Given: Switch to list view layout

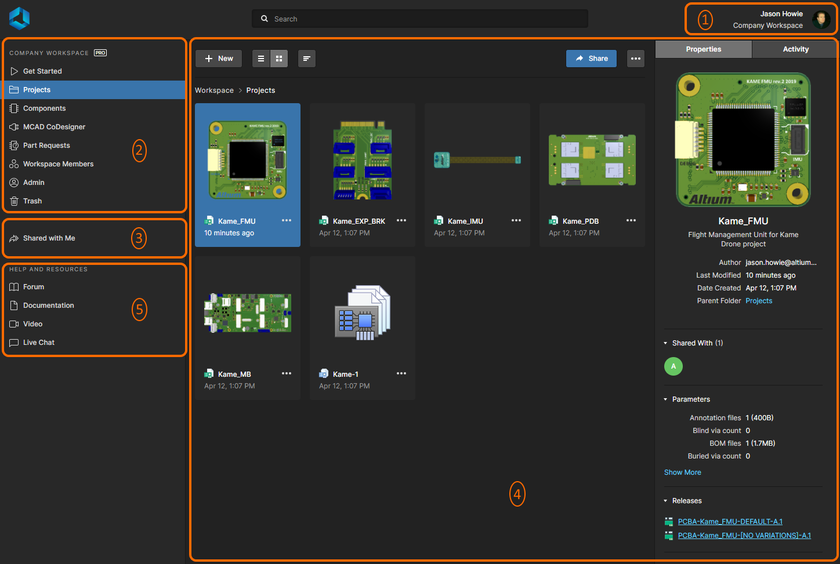Looking at the screenshot, I should (260, 59).
